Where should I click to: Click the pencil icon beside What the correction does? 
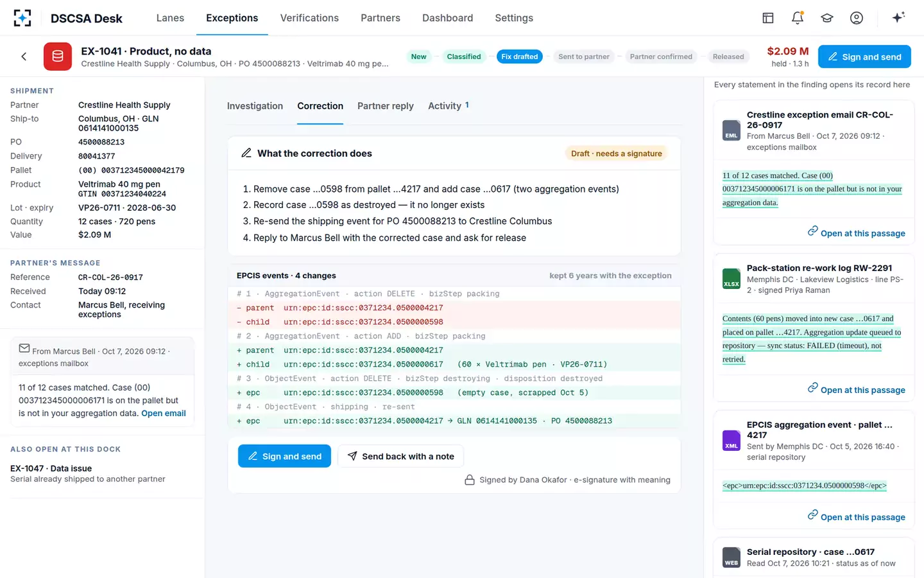click(246, 153)
